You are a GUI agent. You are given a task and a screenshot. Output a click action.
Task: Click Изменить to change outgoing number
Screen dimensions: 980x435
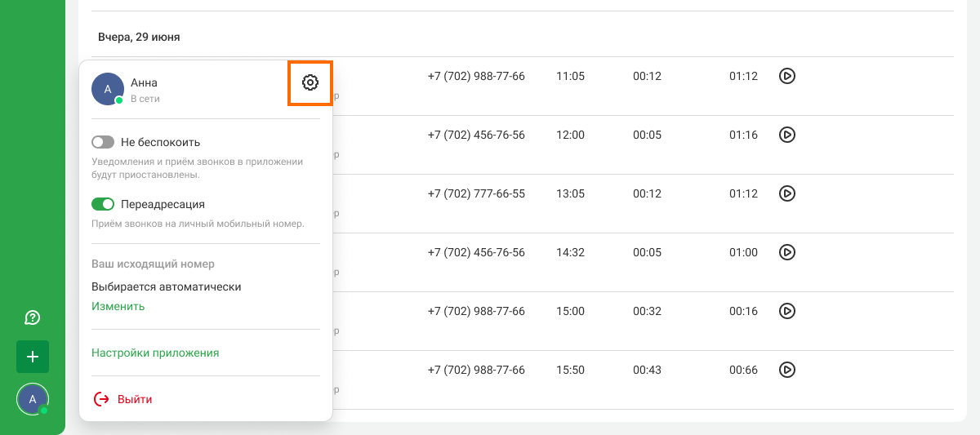(x=118, y=306)
